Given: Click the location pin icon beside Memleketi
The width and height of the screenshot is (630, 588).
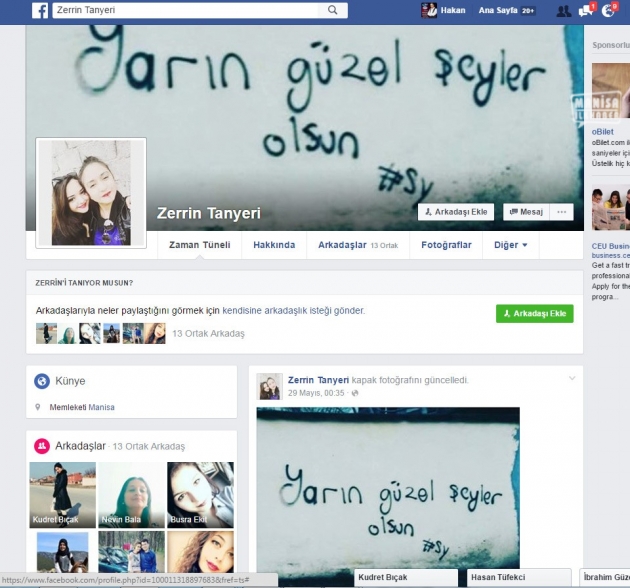Looking at the screenshot, I should pyautogui.click(x=38, y=407).
